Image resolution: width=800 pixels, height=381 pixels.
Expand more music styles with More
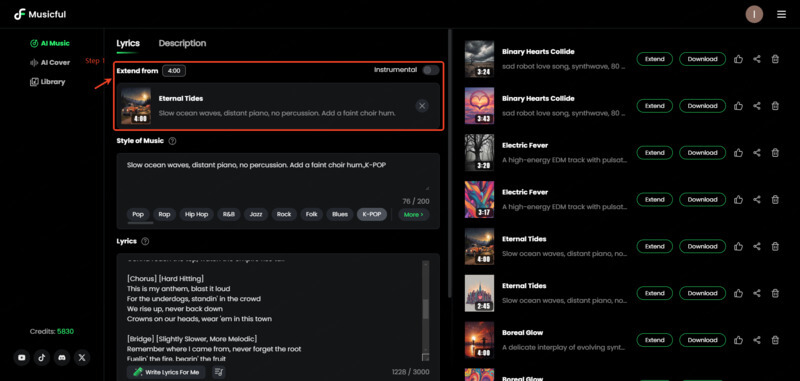[414, 215]
